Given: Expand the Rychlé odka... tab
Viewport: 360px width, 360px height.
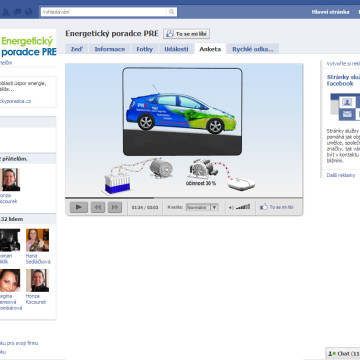Looking at the screenshot, I should point(253,49).
